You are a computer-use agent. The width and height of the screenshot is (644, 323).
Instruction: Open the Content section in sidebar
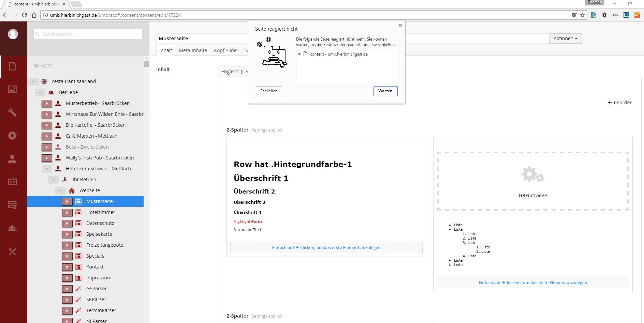[x=12, y=66]
